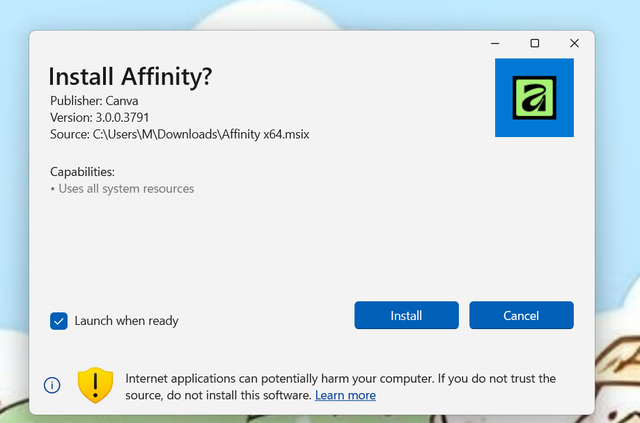
Task: Click the internet applications warning message
Action: pyautogui.click(x=340, y=379)
